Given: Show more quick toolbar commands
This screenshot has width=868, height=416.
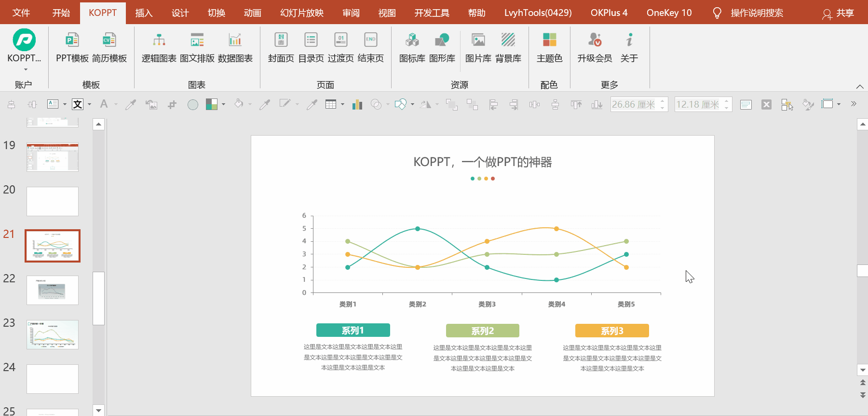Looking at the screenshot, I should 854,104.
